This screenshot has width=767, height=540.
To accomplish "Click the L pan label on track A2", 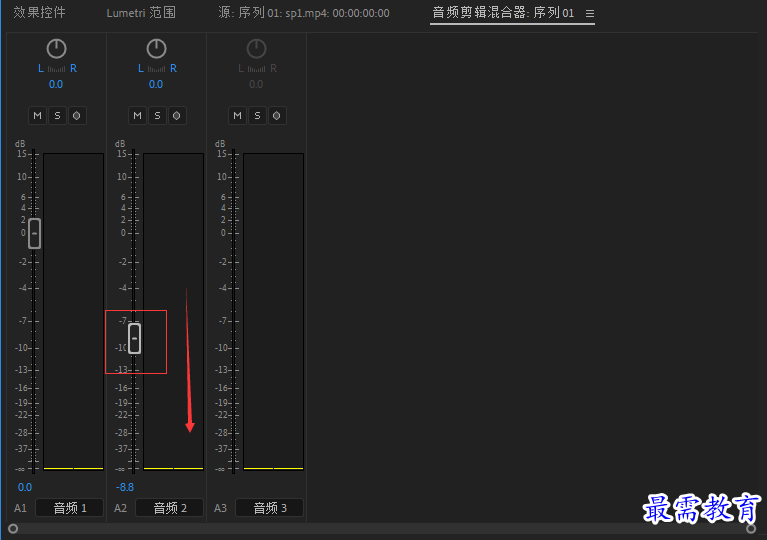I will (141, 68).
